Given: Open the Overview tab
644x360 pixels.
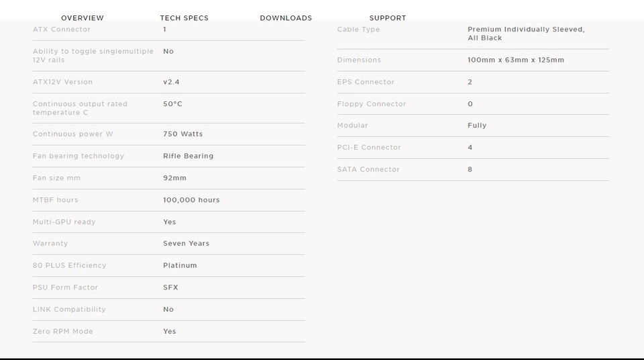Looking at the screenshot, I should pos(83,17).
